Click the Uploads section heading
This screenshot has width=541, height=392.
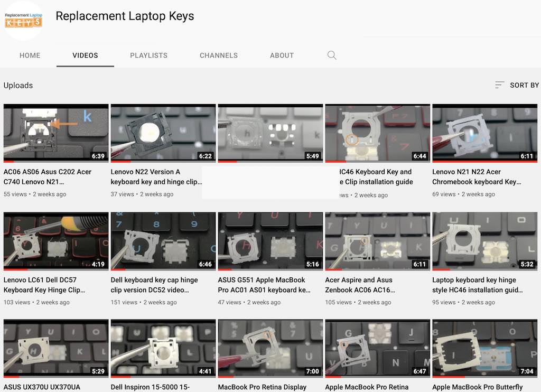18,86
